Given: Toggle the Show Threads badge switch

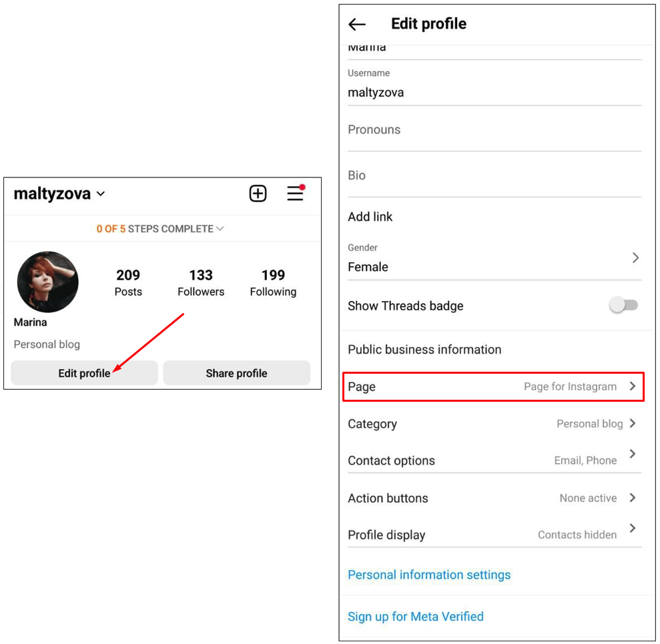Looking at the screenshot, I should pyautogui.click(x=623, y=305).
